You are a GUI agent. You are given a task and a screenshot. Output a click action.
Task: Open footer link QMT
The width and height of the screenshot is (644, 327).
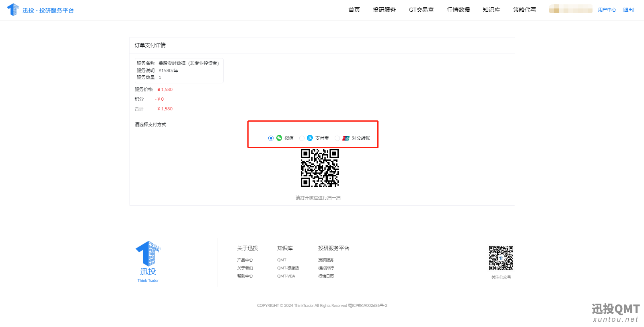coord(282,260)
